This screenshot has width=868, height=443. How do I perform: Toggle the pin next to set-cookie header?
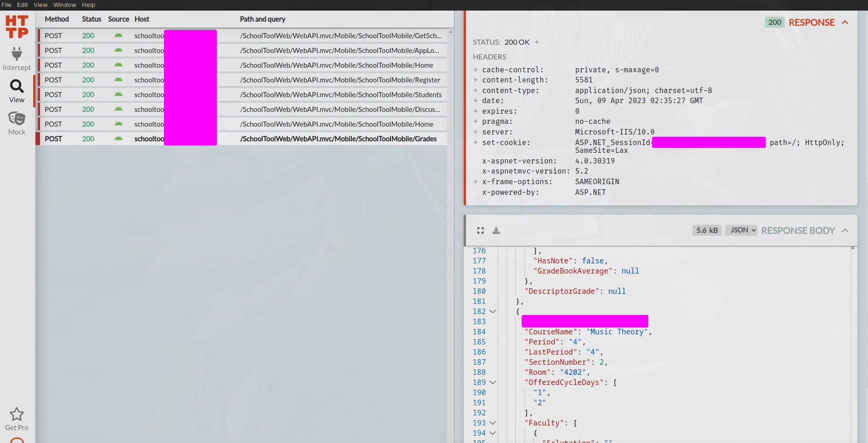pyautogui.click(x=475, y=143)
